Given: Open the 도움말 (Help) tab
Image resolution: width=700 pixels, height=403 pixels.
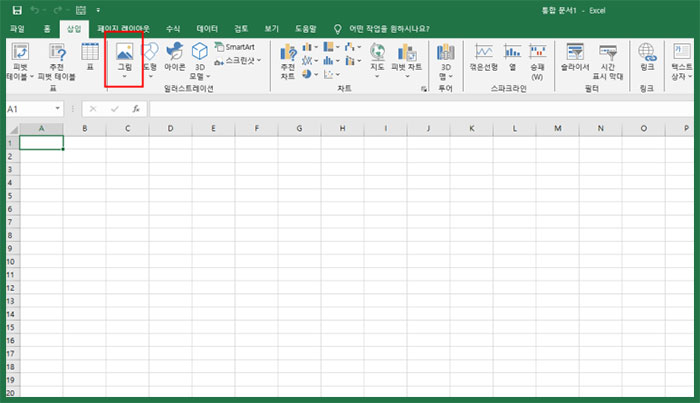Looking at the screenshot, I should pos(305,29).
